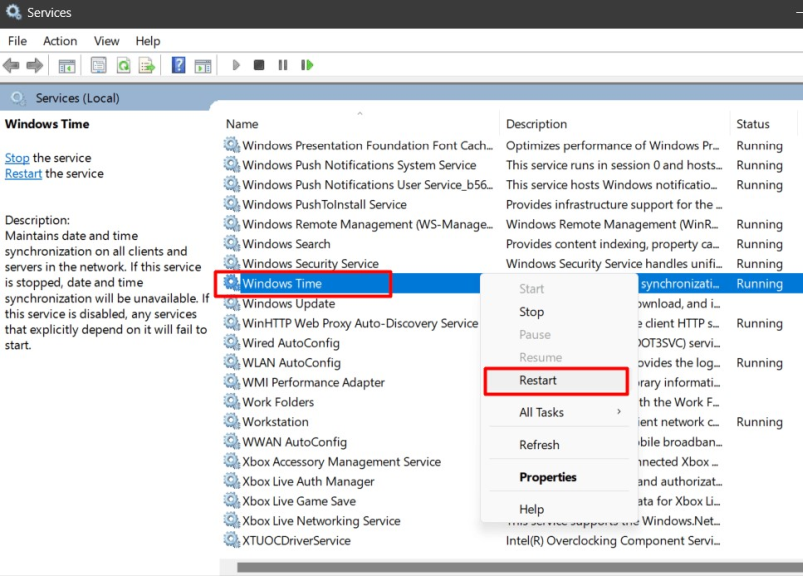Select the Windows Update service row

(288, 304)
